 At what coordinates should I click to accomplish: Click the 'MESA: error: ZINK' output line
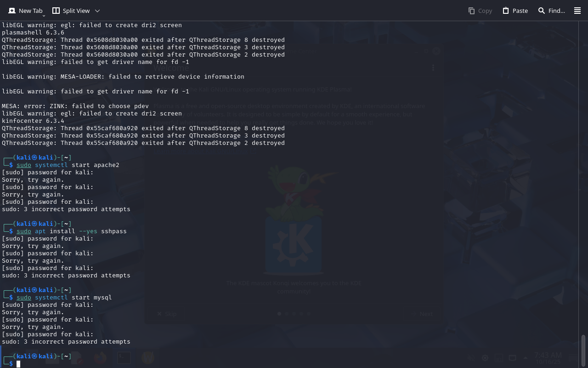click(75, 106)
